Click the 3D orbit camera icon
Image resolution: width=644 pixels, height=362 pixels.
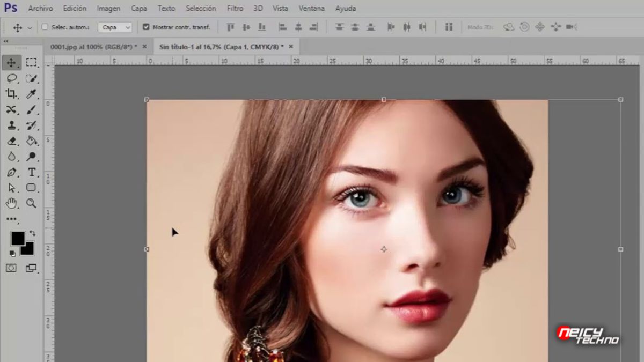point(509,27)
